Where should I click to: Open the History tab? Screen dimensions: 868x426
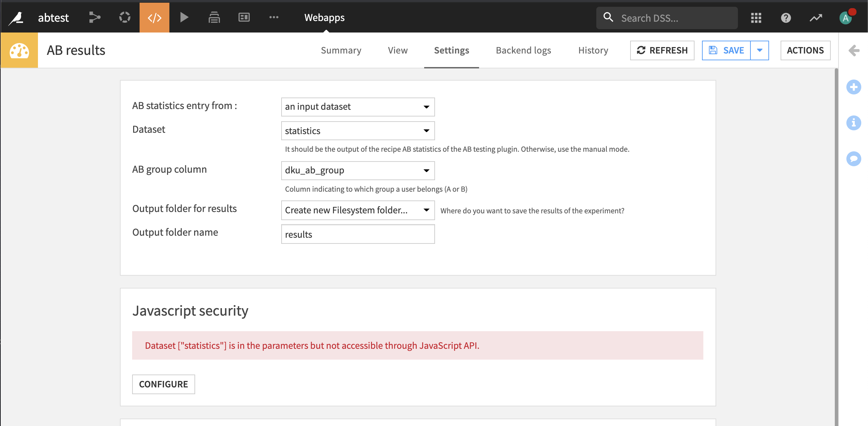click(x=593, y=50)
